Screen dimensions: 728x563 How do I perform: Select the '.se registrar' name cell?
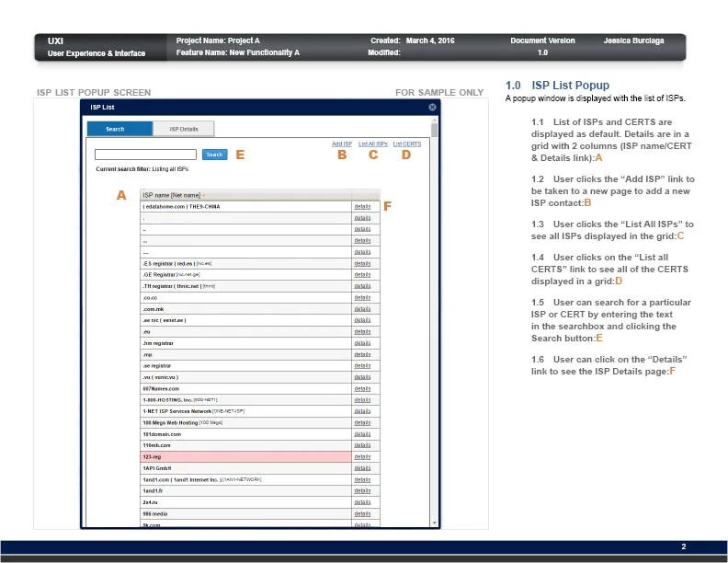(x=246, y=366)
